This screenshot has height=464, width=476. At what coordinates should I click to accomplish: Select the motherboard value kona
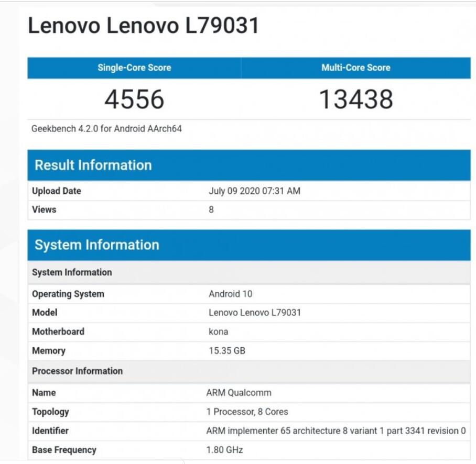point(218,332)
